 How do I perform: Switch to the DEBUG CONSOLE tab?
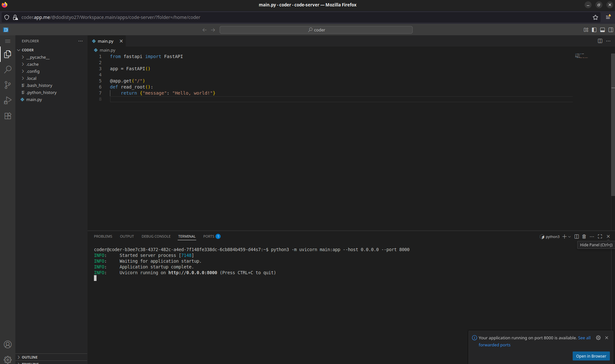156,236
